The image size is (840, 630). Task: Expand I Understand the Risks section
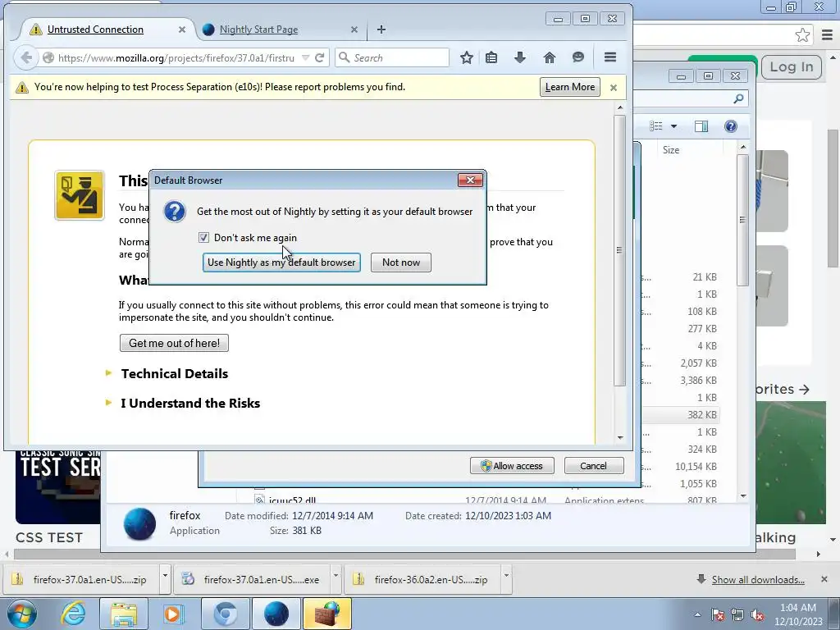click(190, 403)
